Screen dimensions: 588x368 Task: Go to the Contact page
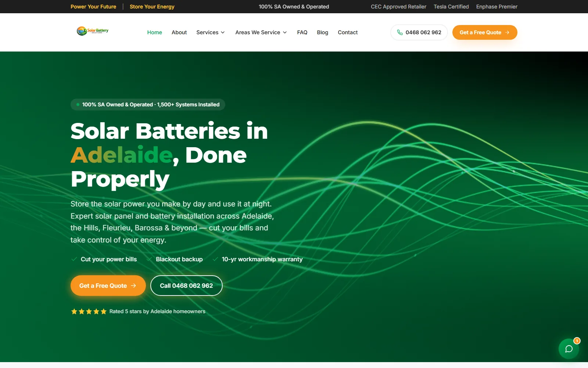348,32
